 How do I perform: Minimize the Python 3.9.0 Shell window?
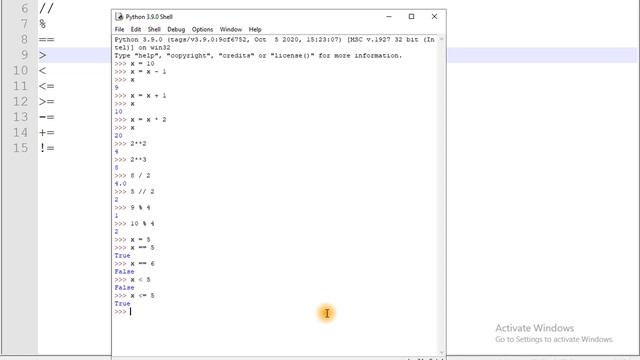(x=389, y=16)
